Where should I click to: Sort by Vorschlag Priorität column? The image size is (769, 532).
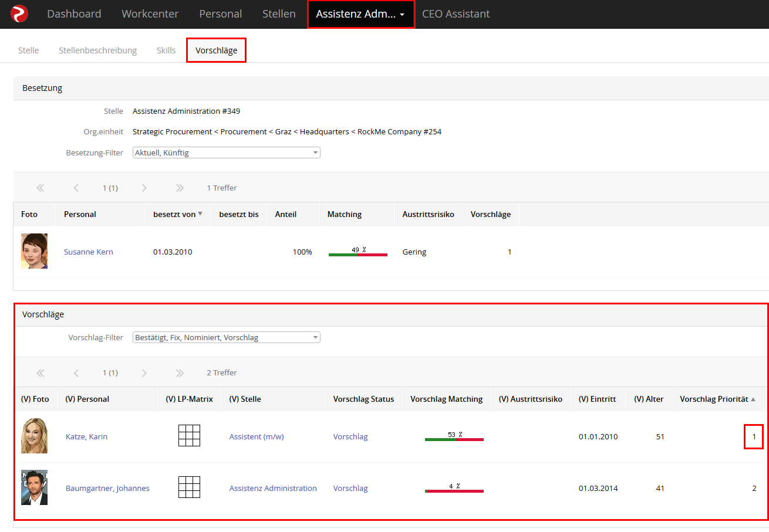click(717, 399)
